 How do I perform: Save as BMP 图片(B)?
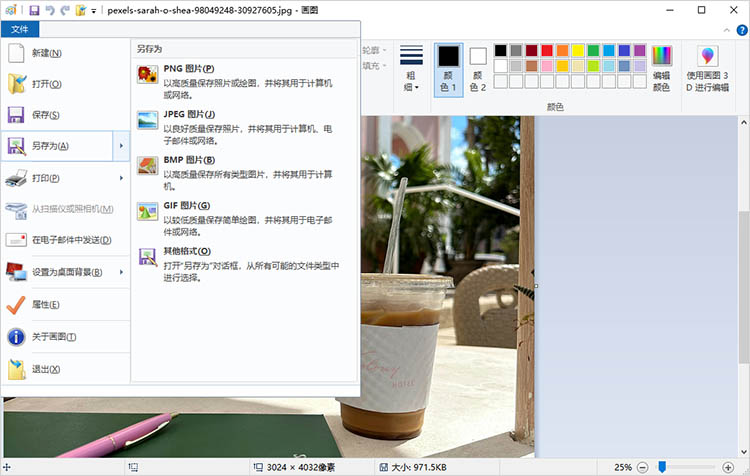pos(245,173)
